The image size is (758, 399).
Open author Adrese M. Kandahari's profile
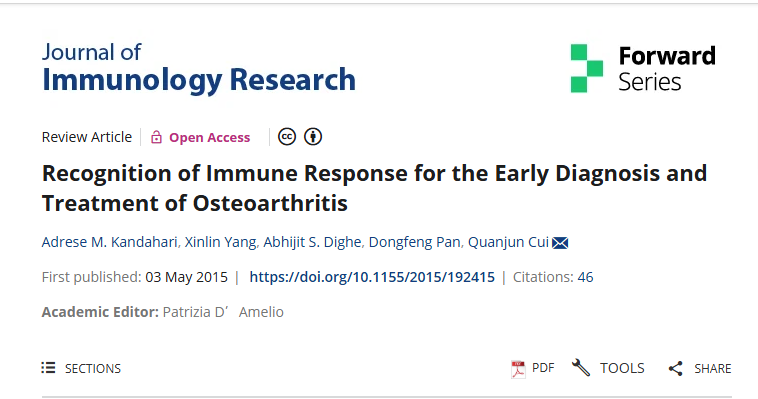pos(110,242)
